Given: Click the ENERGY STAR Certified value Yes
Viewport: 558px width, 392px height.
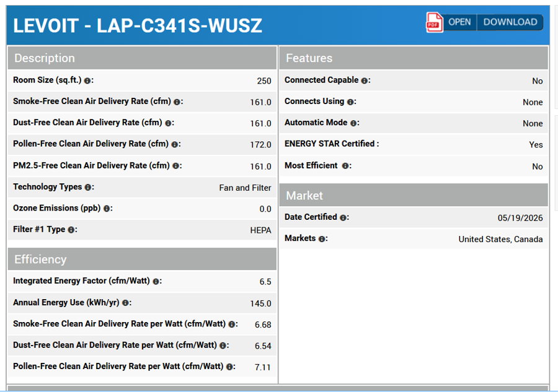Looking at the screenshot, I should [536, 145].
